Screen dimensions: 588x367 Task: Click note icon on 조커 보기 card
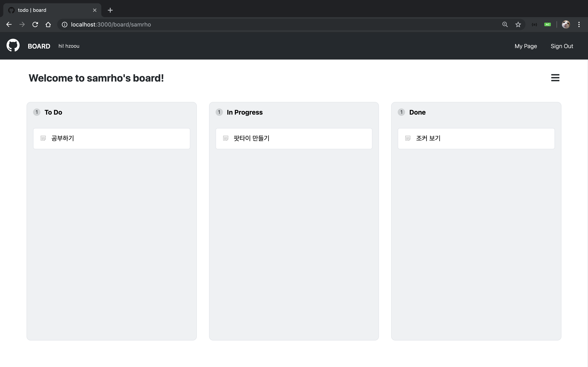pos(408,138)
